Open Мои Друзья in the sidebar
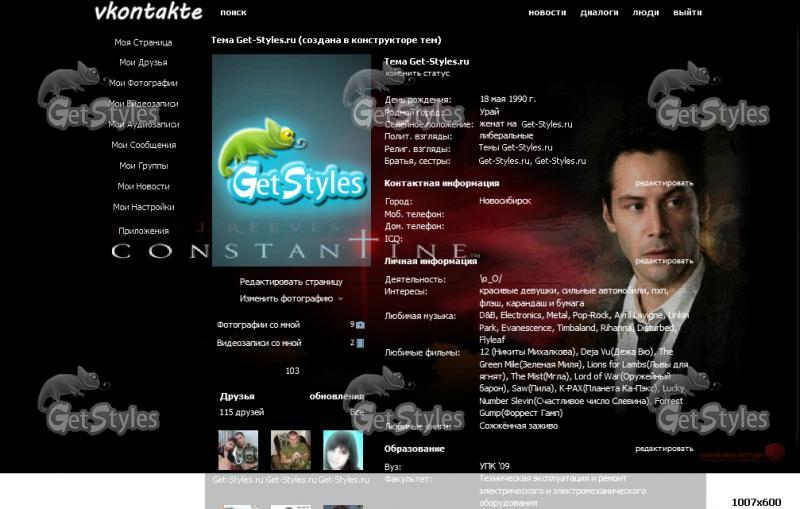The image size is (800, 509). 143,62
